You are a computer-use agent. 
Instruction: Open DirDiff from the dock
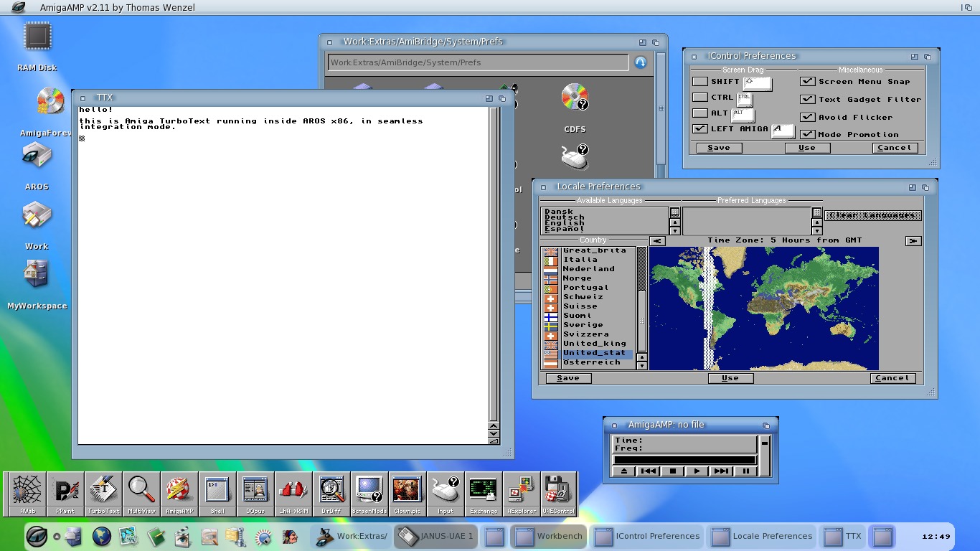pos(332,494)
